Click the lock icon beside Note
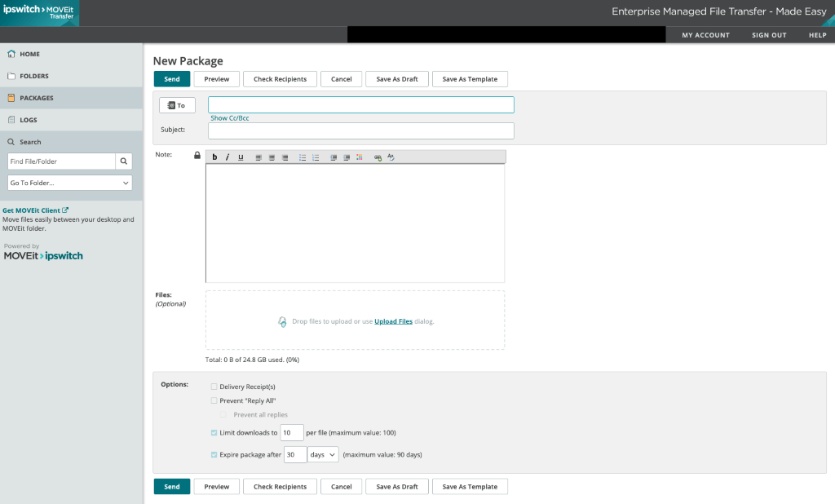Screen dimensions: 835x504 197,155
